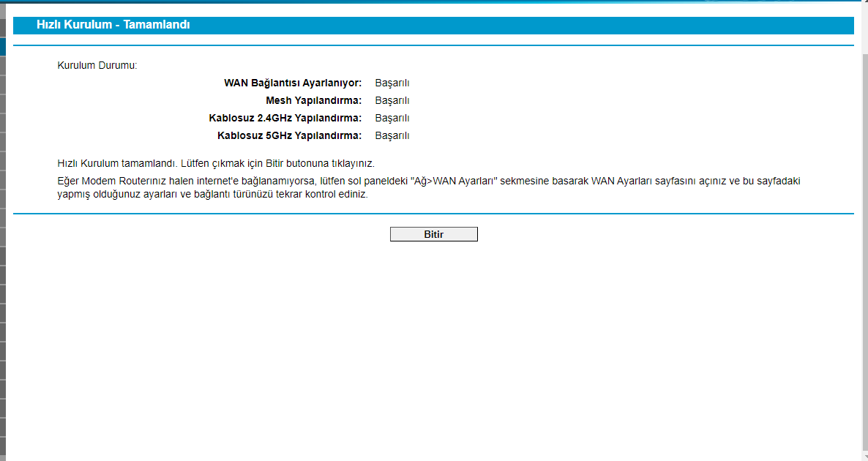Screen dimensions: 868x461
Task: Click the Başarılı status beside Mesh Yapılandırma
Action: point(392,101)
